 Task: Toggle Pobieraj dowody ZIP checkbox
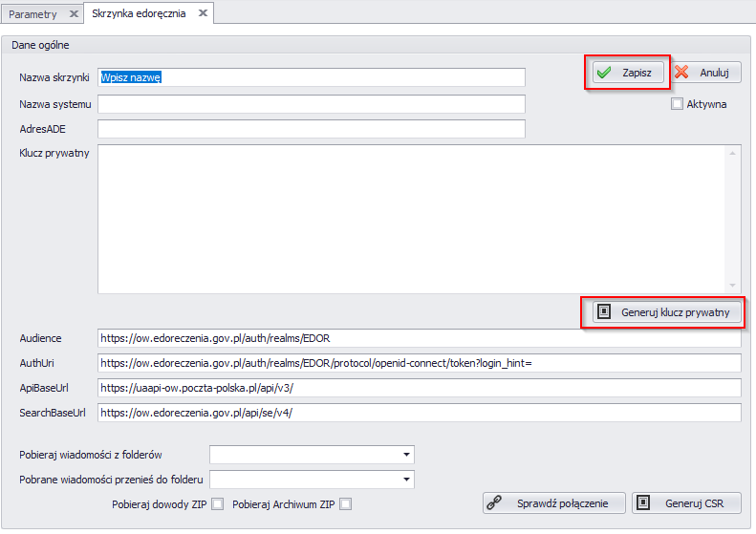point(218,504)
